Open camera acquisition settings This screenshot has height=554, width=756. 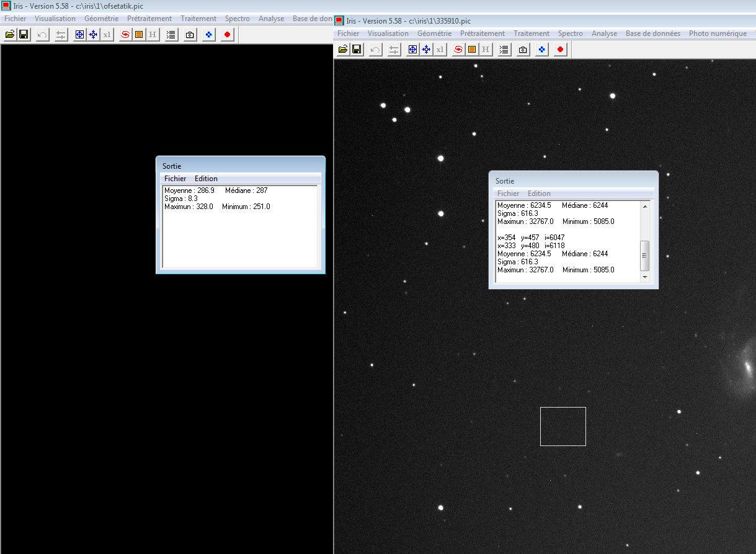(189, 34)
